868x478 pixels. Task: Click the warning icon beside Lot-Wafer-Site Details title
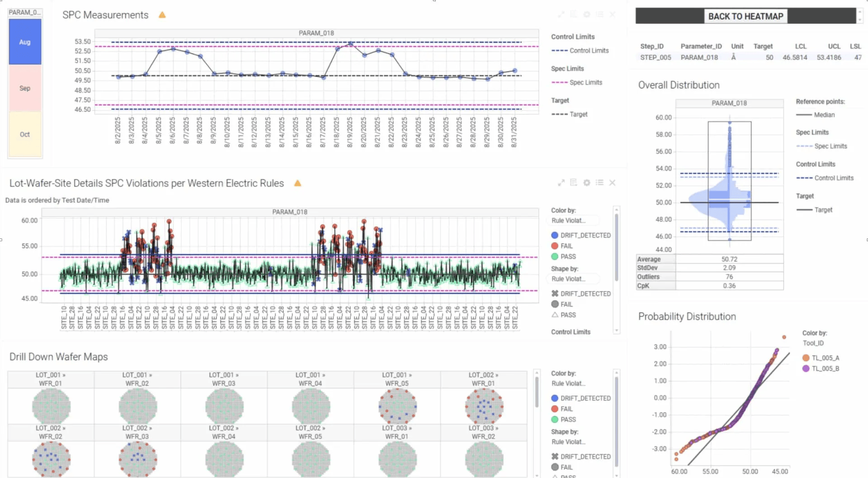pos(297,183)
